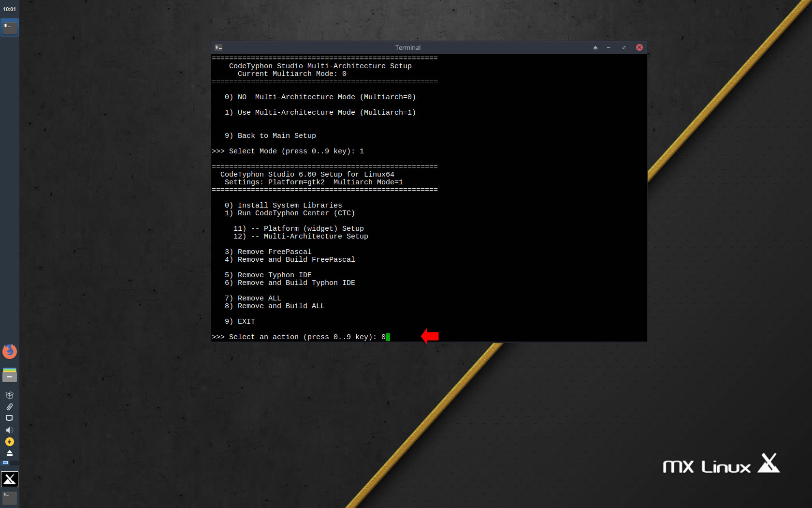Click the 'Select Mode (press 0..9 key): 1' line
The image size is (812, 508).
pos(288,151)
